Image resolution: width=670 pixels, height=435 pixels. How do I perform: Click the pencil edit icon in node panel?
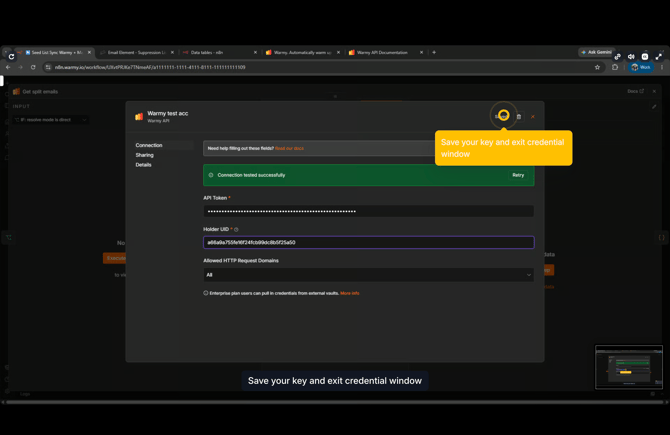coord(654,106)
